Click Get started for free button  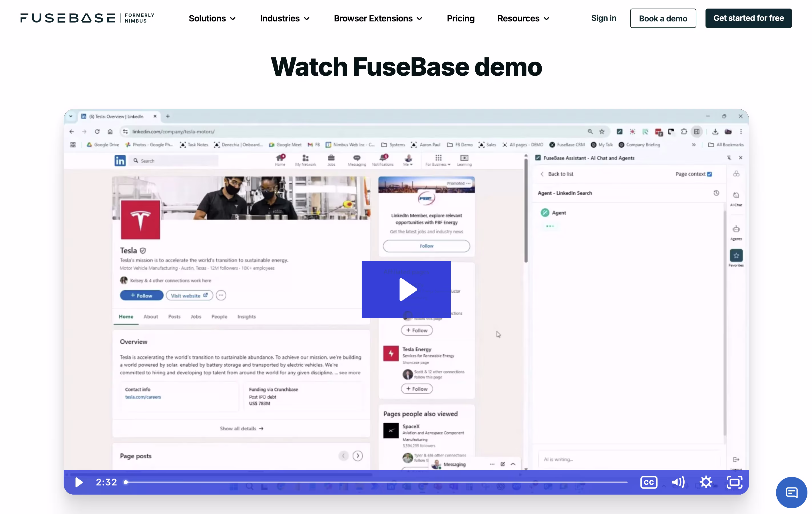pos(748,18)
